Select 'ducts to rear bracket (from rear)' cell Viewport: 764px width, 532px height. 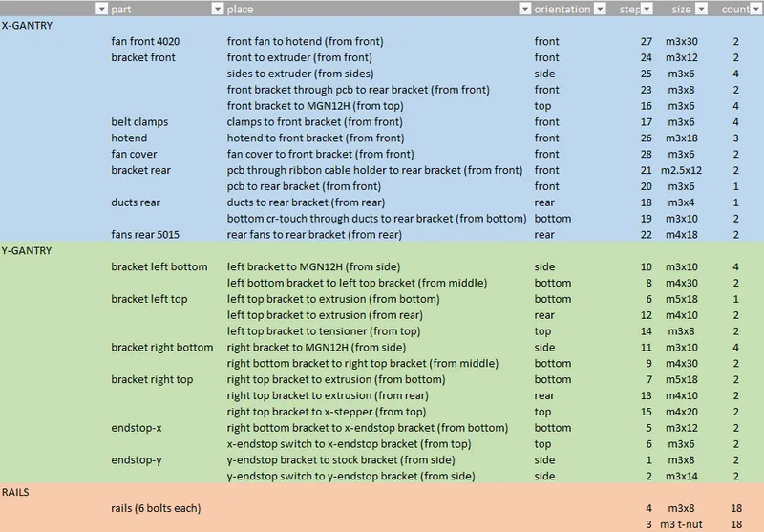[306, 202]
